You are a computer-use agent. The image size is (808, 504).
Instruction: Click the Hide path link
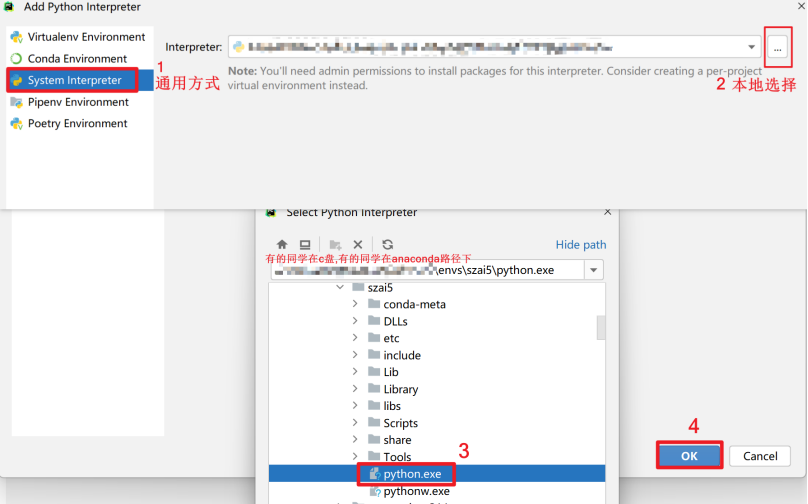(x=581, y=245)
